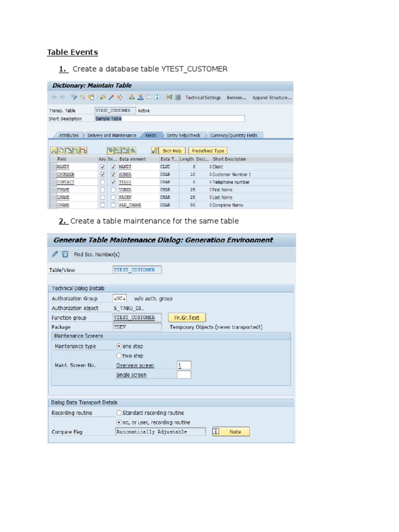Click the Delete trash icon in Generation Environment
This screenshot has height=532, width=399.
coord(65,254)
